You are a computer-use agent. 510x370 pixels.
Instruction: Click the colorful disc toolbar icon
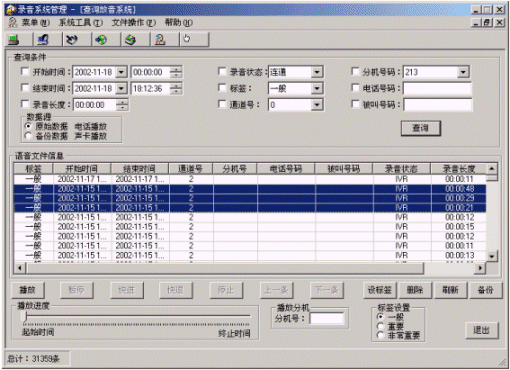pyautogui.click(x=101, y=40)
